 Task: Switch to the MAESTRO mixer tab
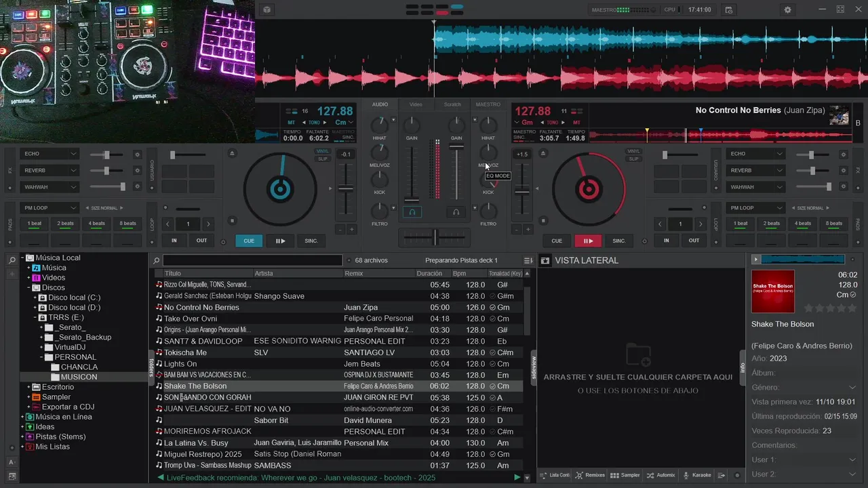pyautogui.click(x=488, y=104)
